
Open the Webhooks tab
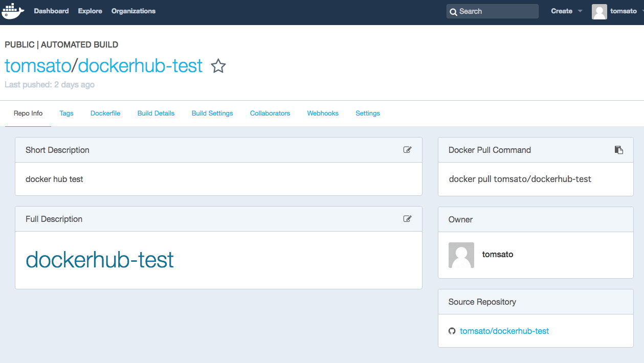[x=322, y=113]
